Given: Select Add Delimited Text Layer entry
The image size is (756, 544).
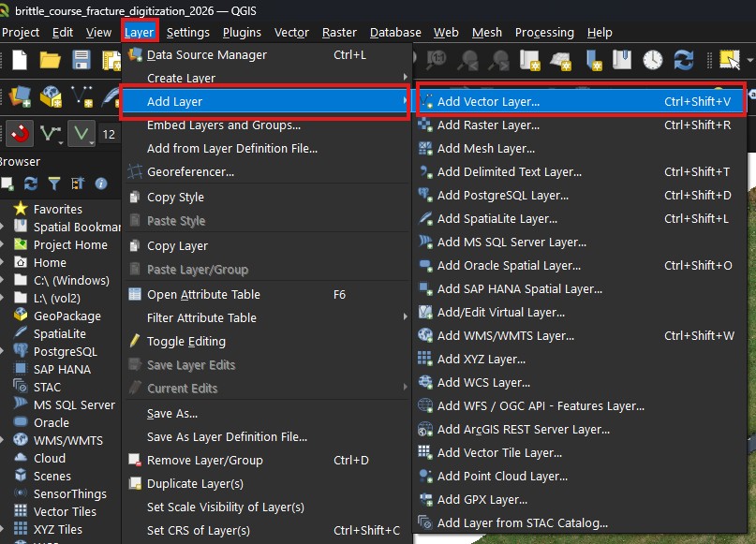Looking at the screenshot, I should coord(582,172).
